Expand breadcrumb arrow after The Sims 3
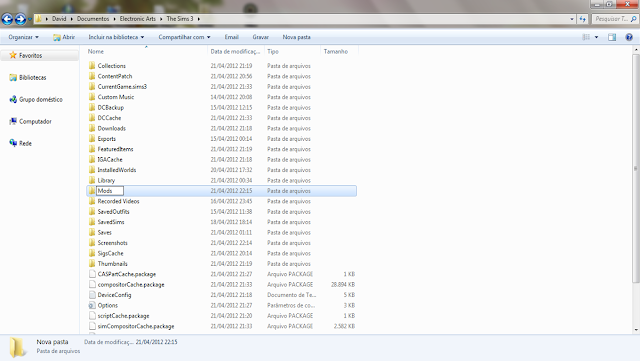The image size is (640, 361). coord(198,19)
